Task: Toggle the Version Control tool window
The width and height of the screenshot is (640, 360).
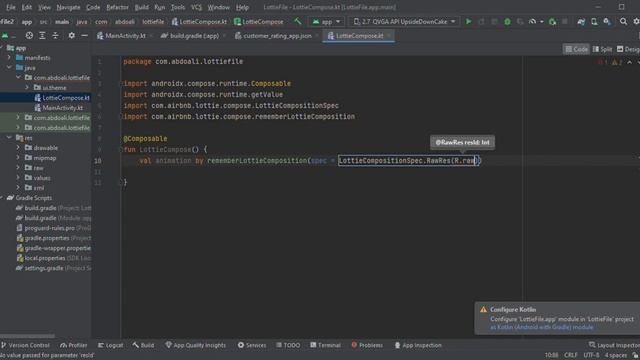Action: [x=25, y=345]
